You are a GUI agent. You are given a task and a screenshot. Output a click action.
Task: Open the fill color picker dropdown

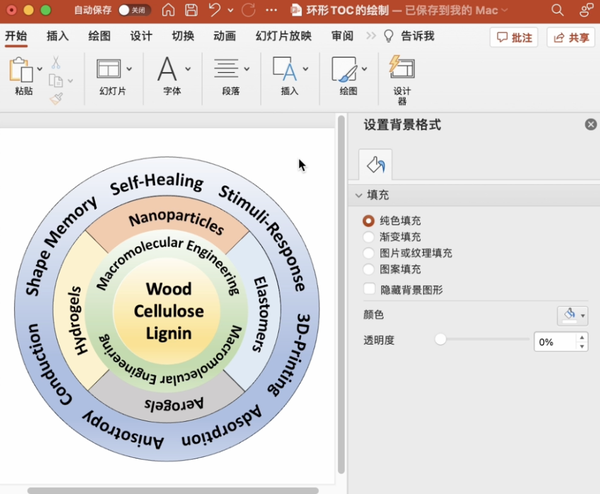[572, 316]
